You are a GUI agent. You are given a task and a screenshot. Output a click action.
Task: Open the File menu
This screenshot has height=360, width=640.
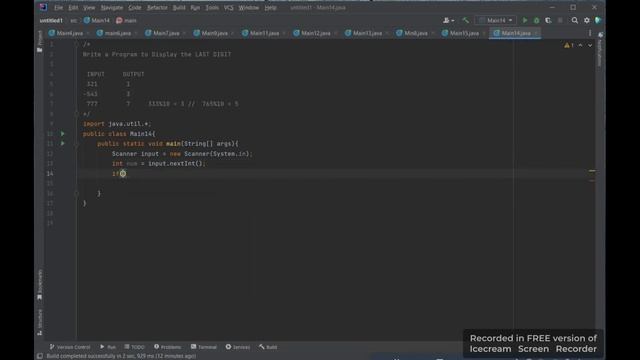pos(58,7)
